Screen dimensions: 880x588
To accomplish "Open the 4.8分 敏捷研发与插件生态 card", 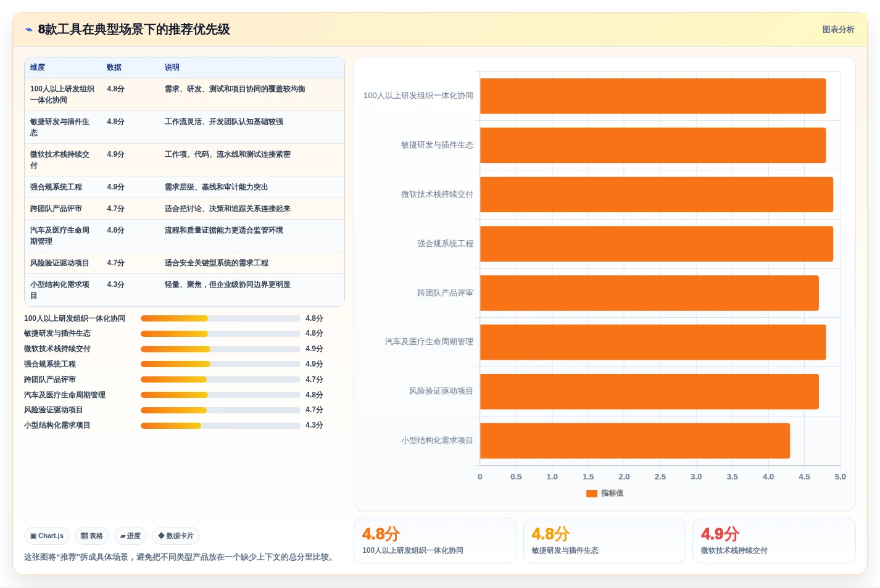I will (605, 540).
